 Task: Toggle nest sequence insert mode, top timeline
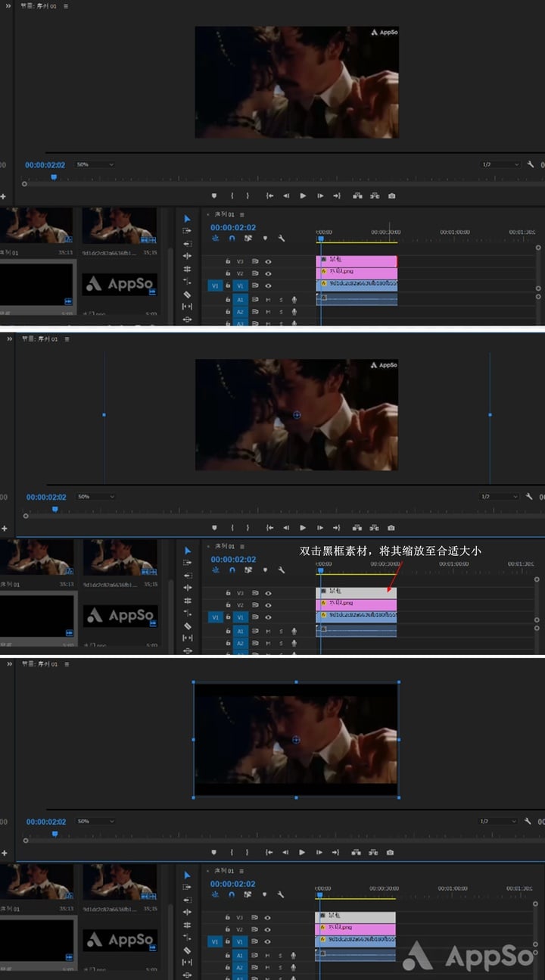click(216, 239)
